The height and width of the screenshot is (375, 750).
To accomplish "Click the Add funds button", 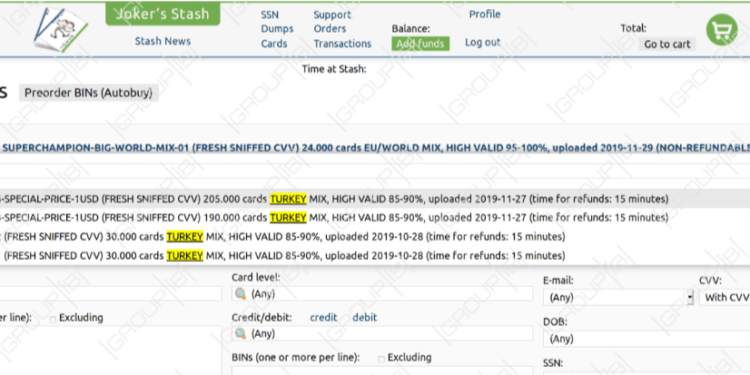I will tap(420, 44).
